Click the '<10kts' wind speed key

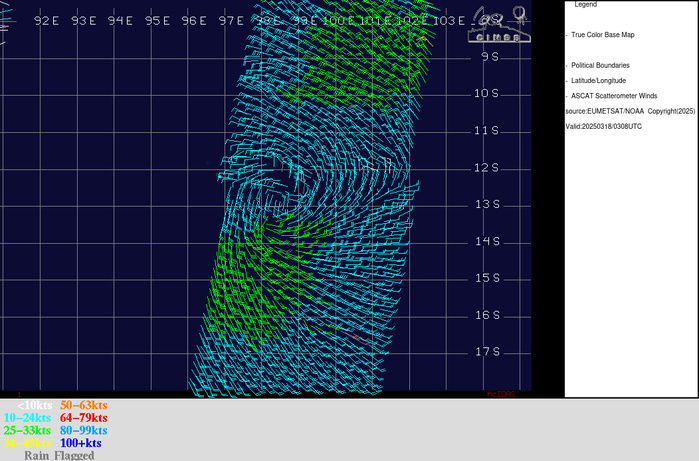click(x=35, y=405)
